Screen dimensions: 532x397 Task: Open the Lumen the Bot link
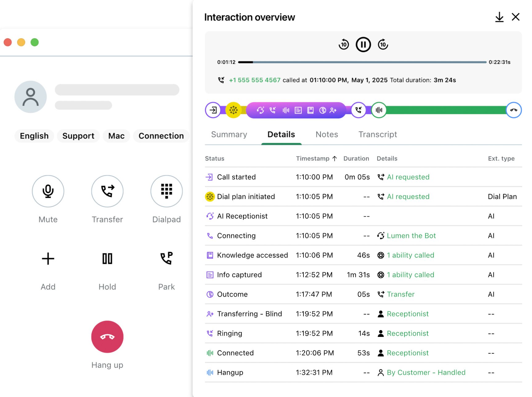(411, 235)
